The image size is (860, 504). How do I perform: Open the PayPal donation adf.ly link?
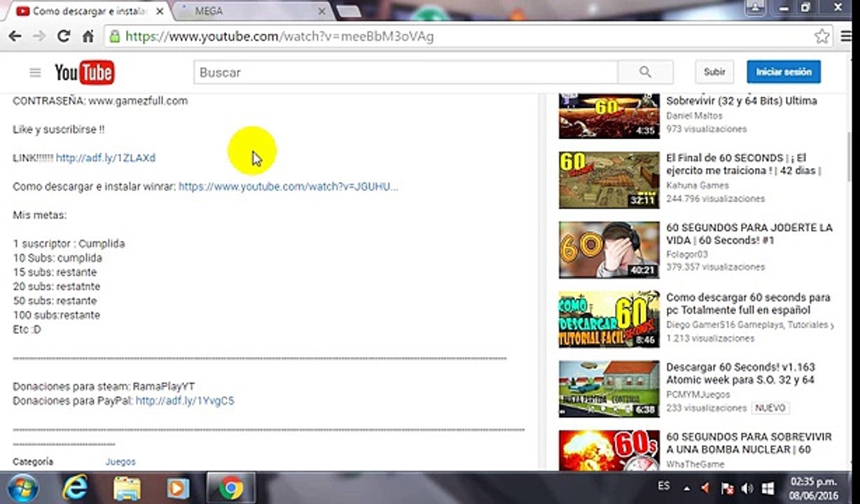(x=185, y=401)
